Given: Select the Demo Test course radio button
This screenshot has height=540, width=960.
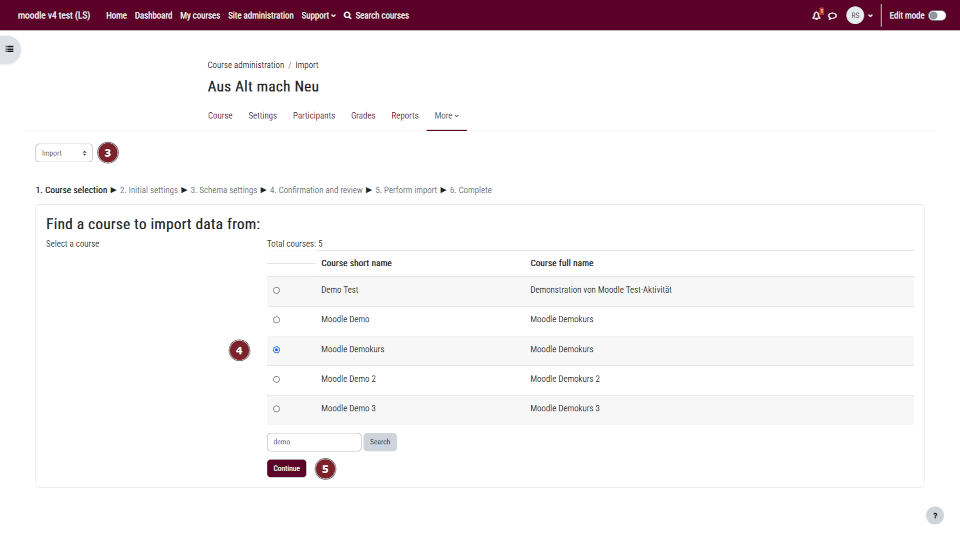Looking at the screenshot, I should [x=276, y=290].
